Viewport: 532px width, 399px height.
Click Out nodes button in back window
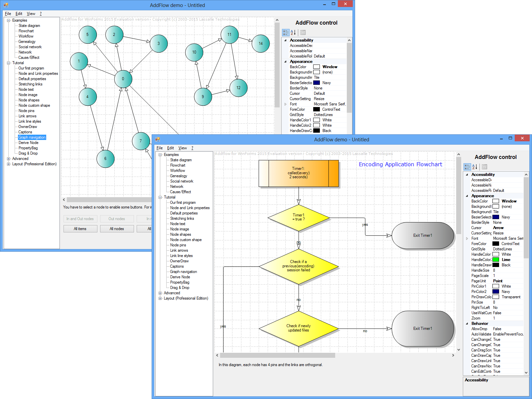coord(117,219)
